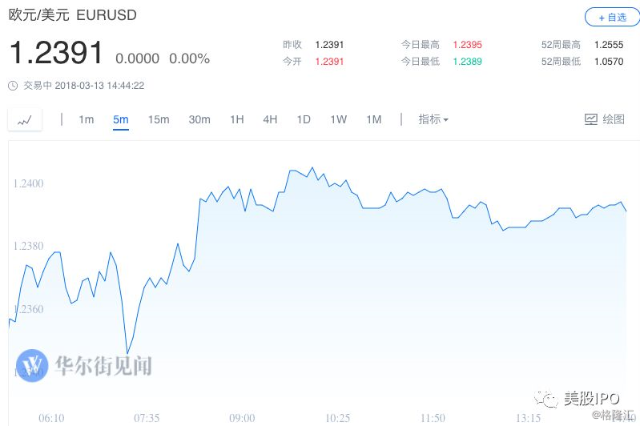This screenshot has height=426, width=640.
Task: Choose the 1H timeframe
Action: click(x=237, y=120)
